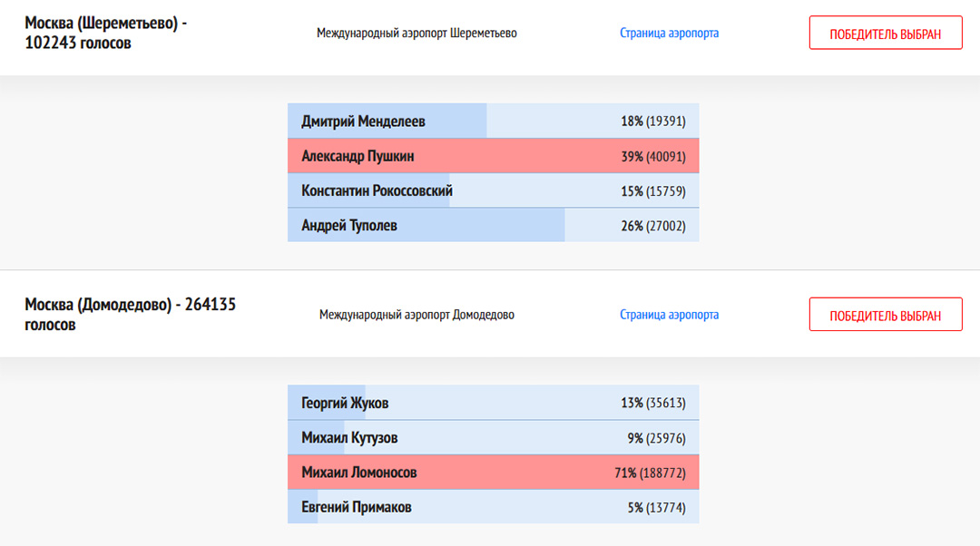Click 'Москва (Шереметьево) - 102243 голосов' heading
The width and height of the screenshot is (980, 546).
105,34
